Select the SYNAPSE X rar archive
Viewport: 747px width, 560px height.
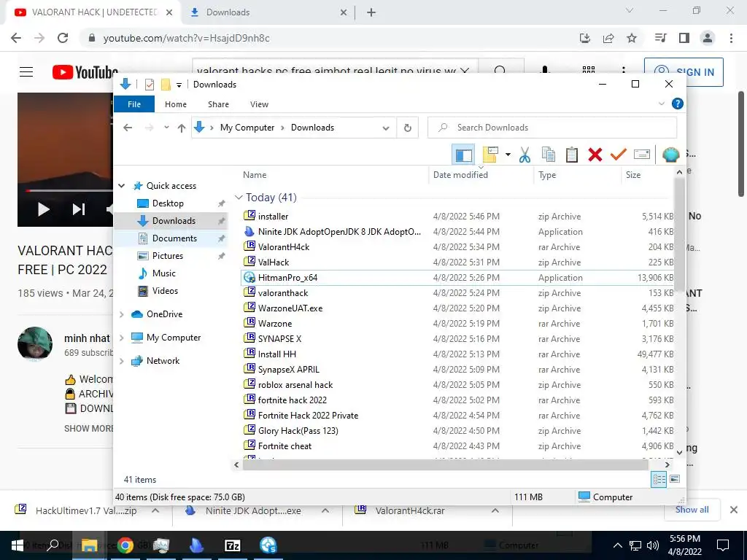[457, 339]
